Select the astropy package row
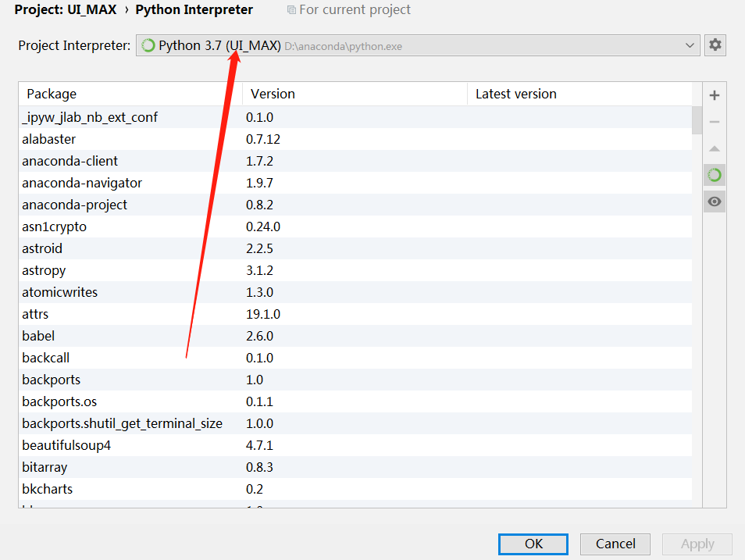Viewport: 745px width, 560px height. (355, 270)
